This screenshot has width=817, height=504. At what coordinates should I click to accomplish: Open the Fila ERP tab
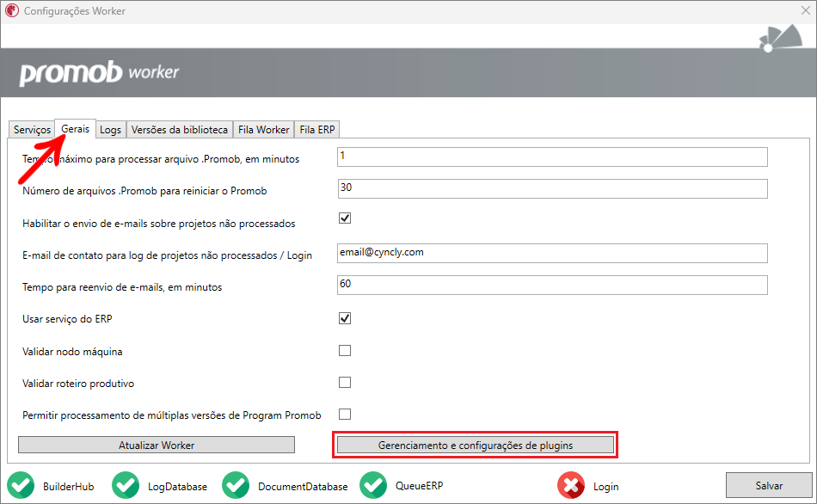pos(316,129)
